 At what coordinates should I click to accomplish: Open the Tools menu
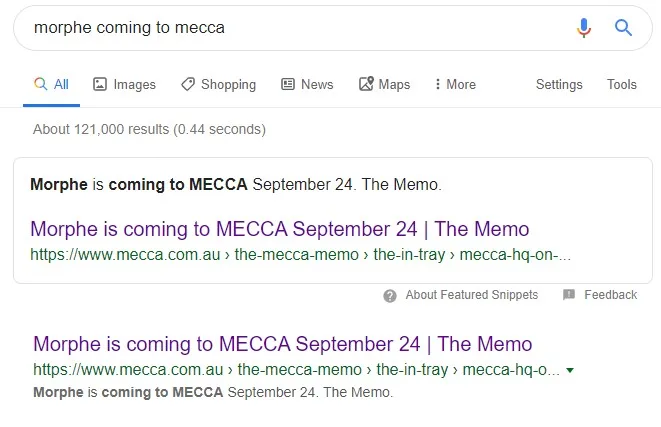point(622,84)
